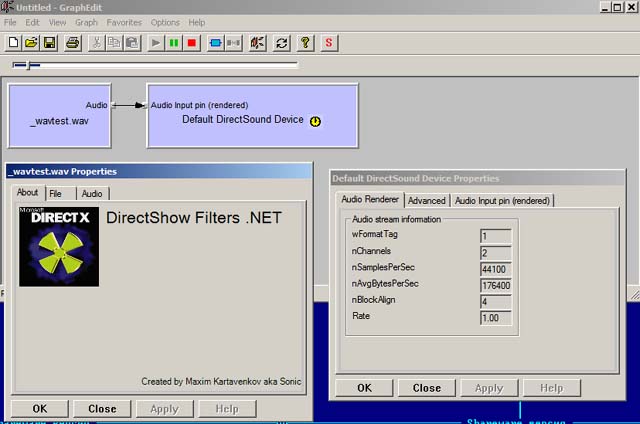Open the Favorites menu
This screenshot has height=424, width=640.
(124, 22)
